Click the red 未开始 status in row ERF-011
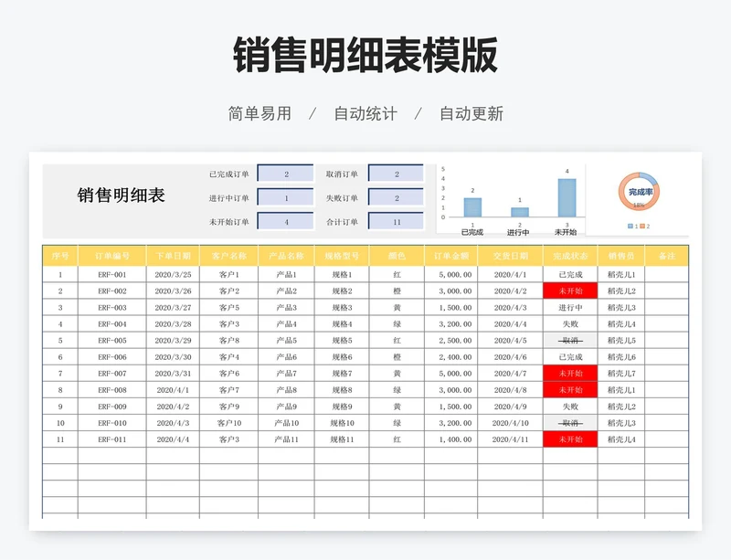The height and width of the screenshot is (560, 731). pos(570,439)
